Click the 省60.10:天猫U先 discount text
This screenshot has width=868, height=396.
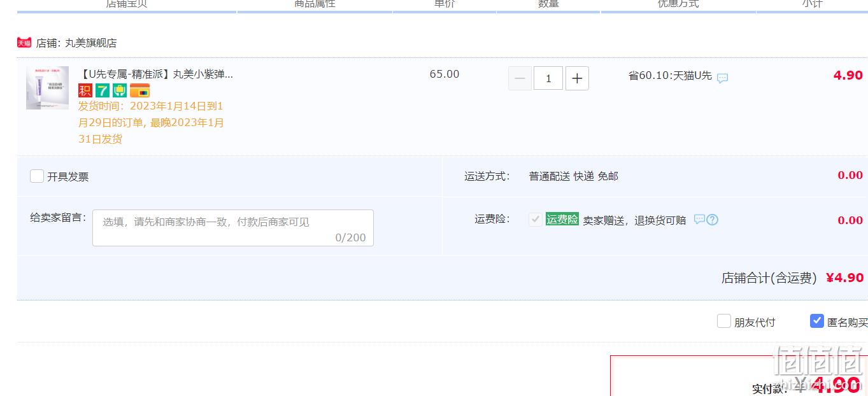670,75
